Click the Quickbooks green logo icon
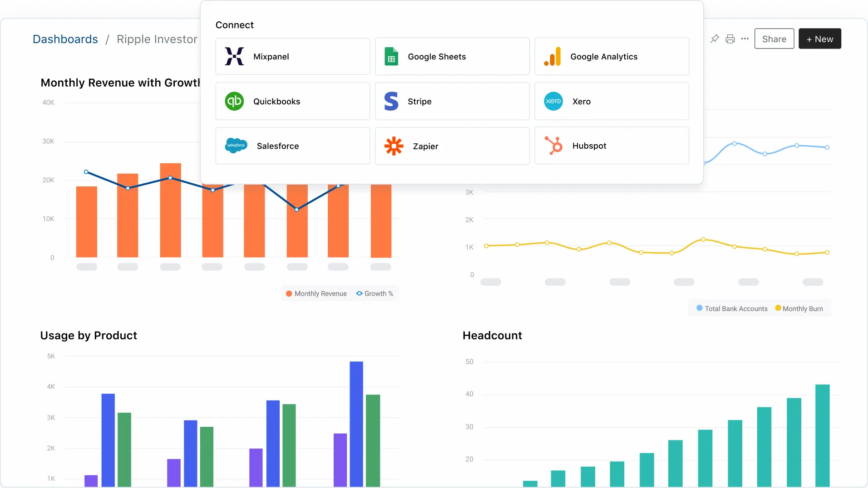The height and width of the screenshot is (488, 868). pyautogui.click(x=234, y=101)
